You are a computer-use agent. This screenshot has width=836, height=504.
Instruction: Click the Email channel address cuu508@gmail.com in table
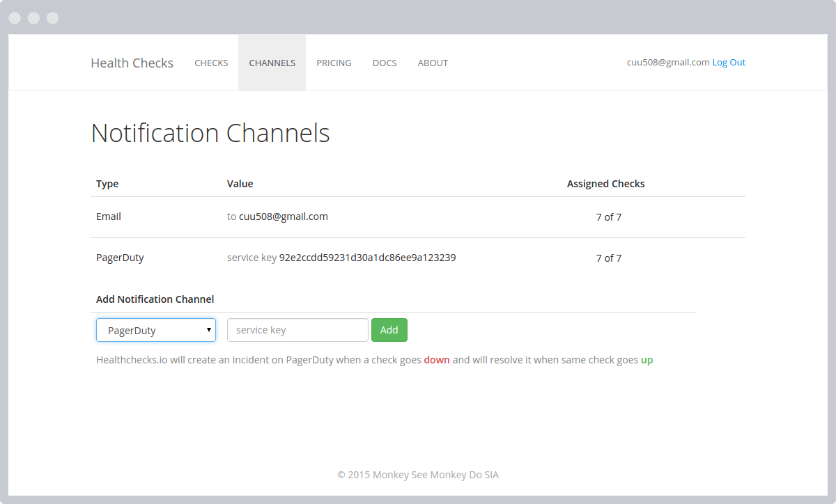click(x=283, y=216)
